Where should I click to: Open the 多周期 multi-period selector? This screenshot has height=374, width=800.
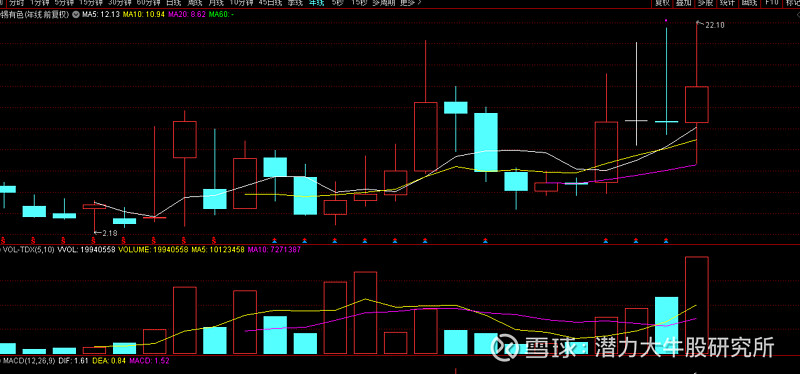tap(384, 3)
